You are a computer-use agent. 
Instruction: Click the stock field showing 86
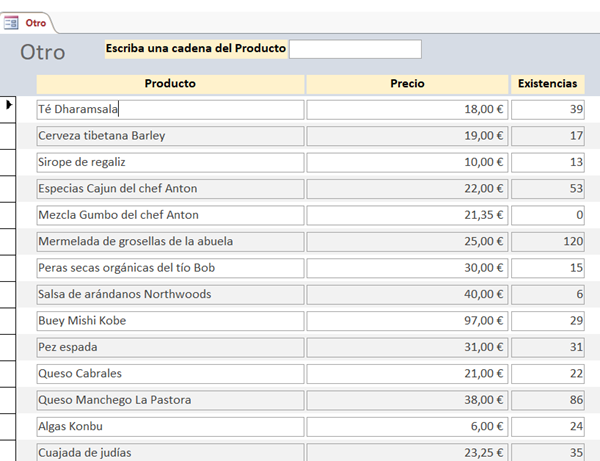coord(547,400)
